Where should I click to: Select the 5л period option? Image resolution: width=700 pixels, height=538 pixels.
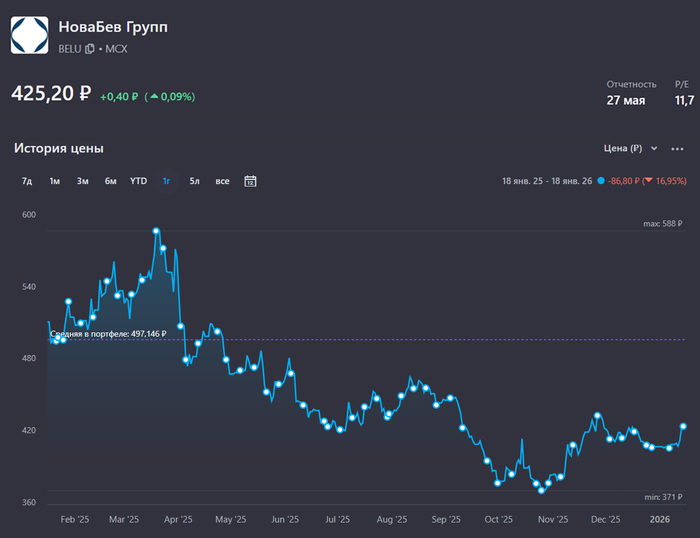point(194,181)
